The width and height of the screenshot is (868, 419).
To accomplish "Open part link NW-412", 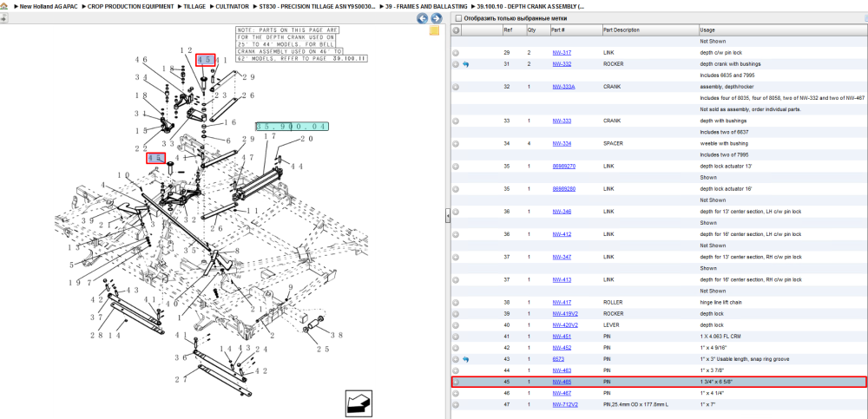I will click(x=562, y=234).
